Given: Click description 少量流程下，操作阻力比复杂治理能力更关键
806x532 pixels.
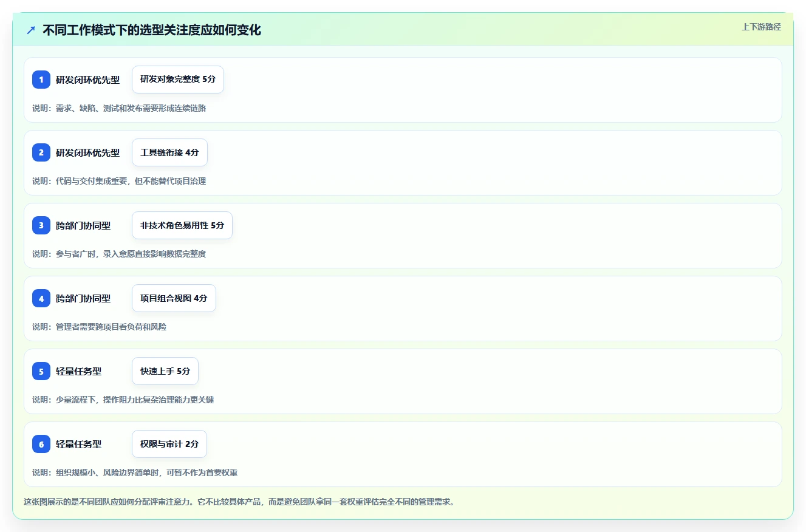Looking at the screenshot, I should [x=135, y=400].
